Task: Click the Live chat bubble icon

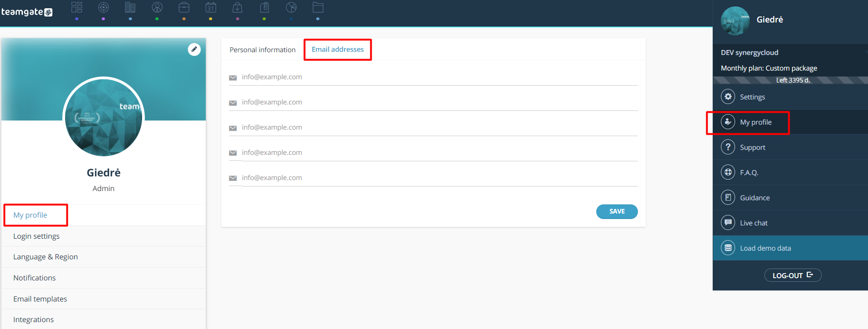Action: click(728, 223)
